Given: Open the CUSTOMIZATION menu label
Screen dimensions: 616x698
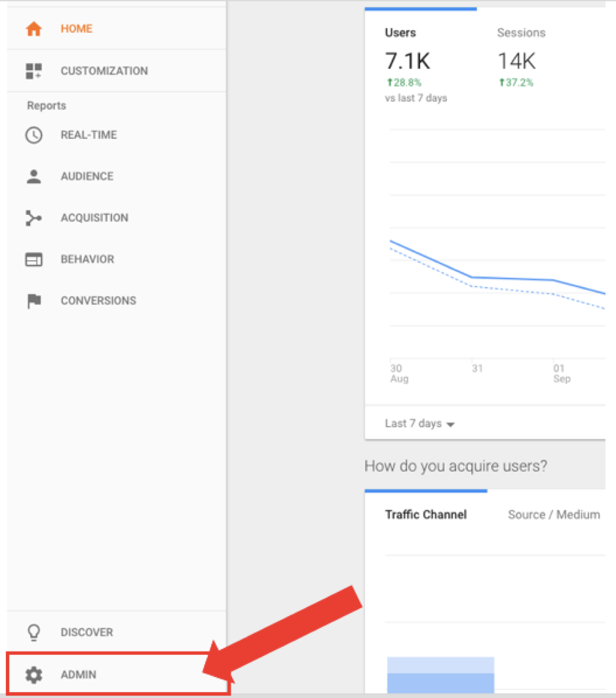Looking at the screenshot, I should pos(104,71).
